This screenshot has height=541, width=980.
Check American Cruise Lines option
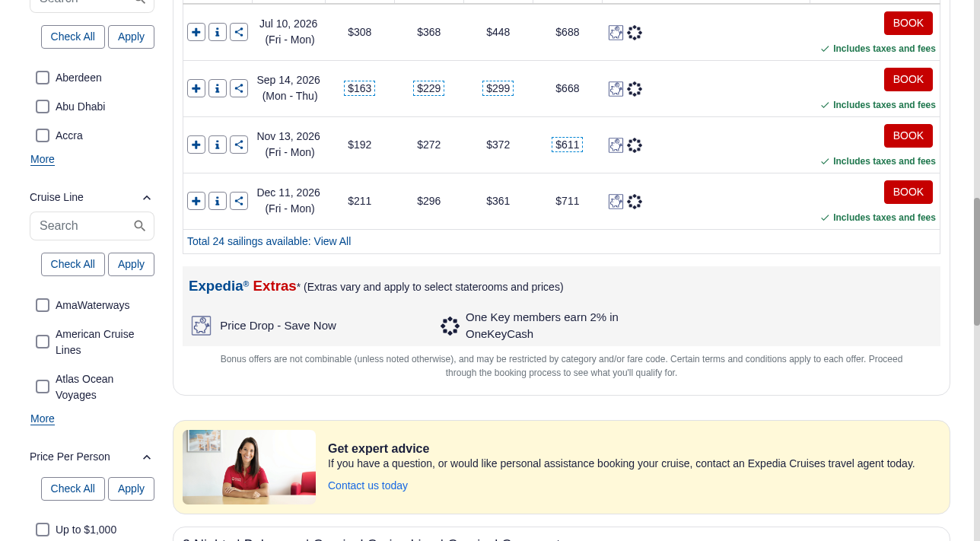pyautogui.click(x=43, y=342)
